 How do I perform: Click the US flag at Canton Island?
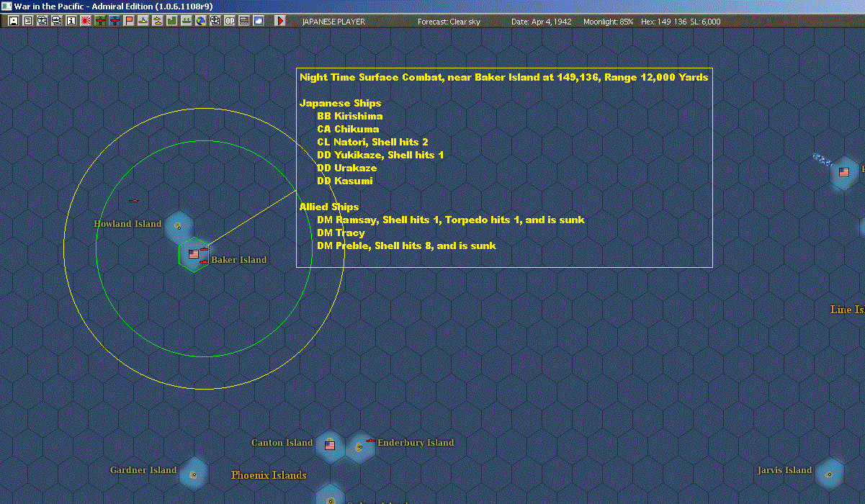click(330, 446)
